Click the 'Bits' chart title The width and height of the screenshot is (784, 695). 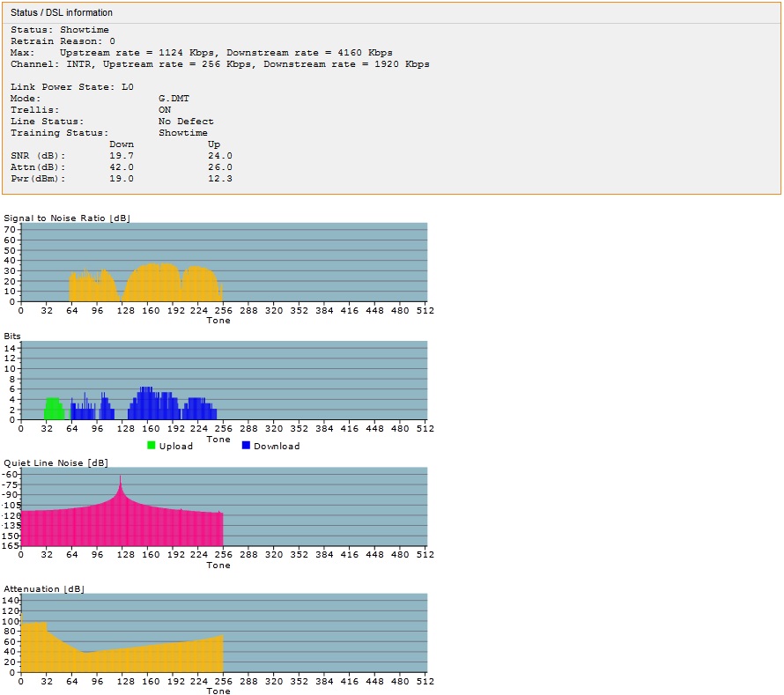12,336
